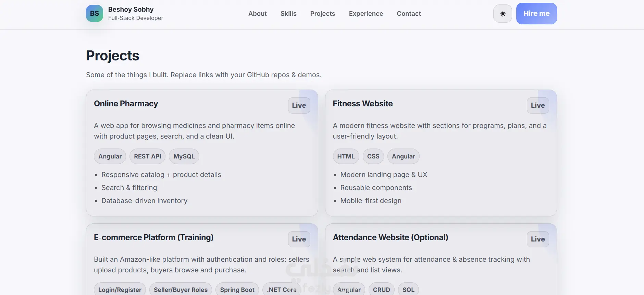Click the REST API tag chip

tap(148, 156)
